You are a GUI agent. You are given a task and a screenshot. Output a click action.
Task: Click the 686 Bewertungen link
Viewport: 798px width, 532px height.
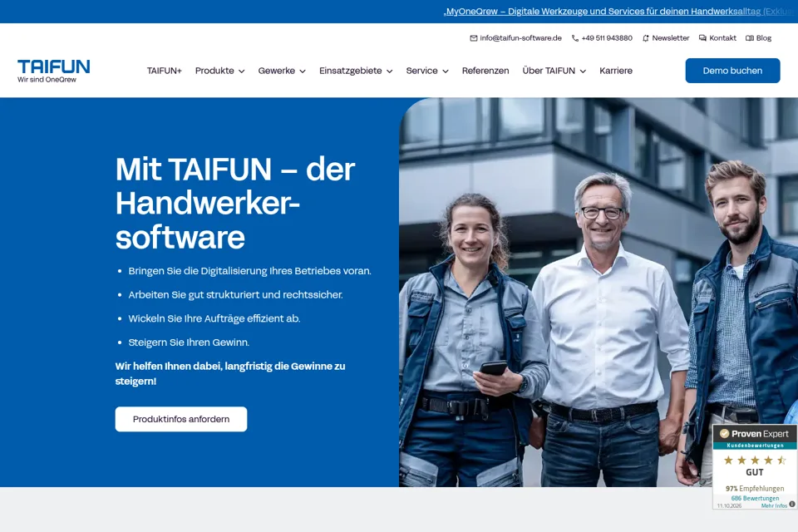pyautogui.click(x=755, y=498)
